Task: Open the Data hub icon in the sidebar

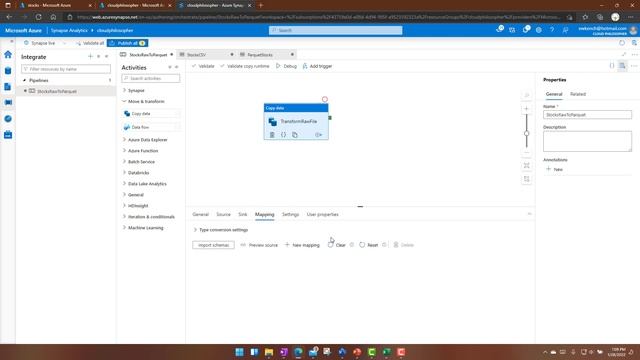Action: click(x=8, y=71)
